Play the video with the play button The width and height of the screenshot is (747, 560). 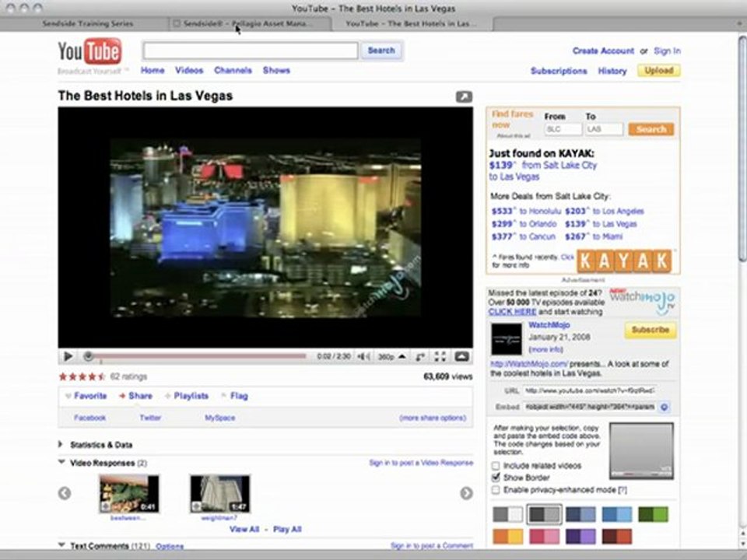[x=68, y=356]
